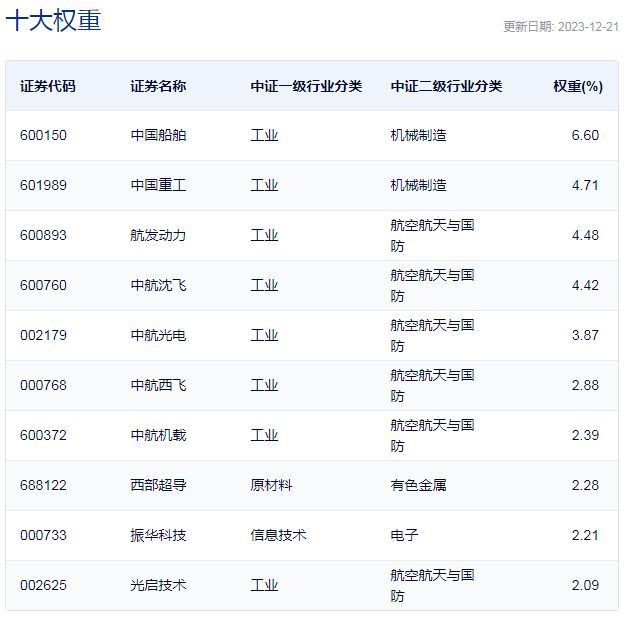Click the 中证一级行业分类 column header

pos(306,86)
